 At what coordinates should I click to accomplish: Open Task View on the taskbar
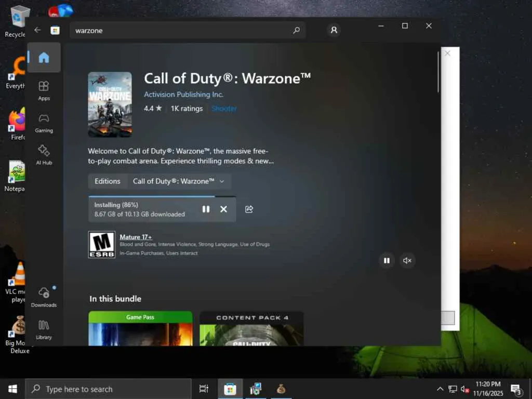(204, 389)
